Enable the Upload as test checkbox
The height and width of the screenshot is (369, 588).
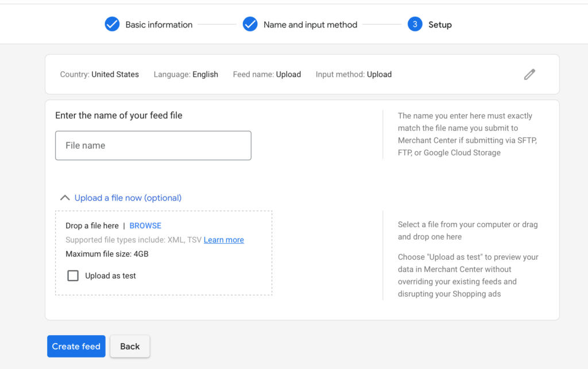[73, 275]
